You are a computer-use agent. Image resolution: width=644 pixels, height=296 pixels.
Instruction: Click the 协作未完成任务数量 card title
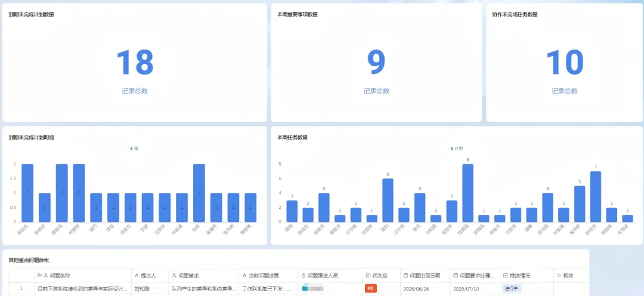pyautogui.click(x=515, y=14)
